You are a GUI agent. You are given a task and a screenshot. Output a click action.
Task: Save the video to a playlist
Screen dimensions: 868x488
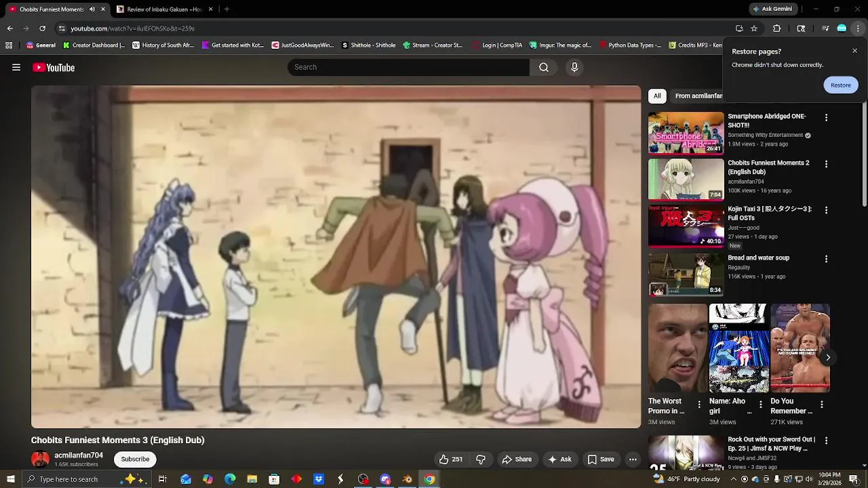pos(601,460)
